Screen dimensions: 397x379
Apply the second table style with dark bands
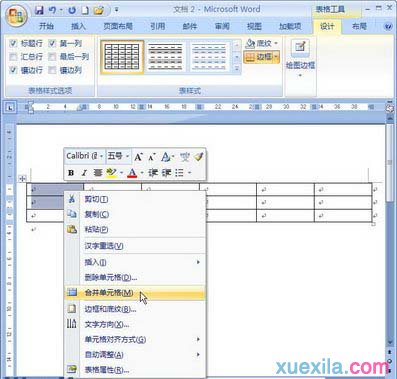[166, 57]
